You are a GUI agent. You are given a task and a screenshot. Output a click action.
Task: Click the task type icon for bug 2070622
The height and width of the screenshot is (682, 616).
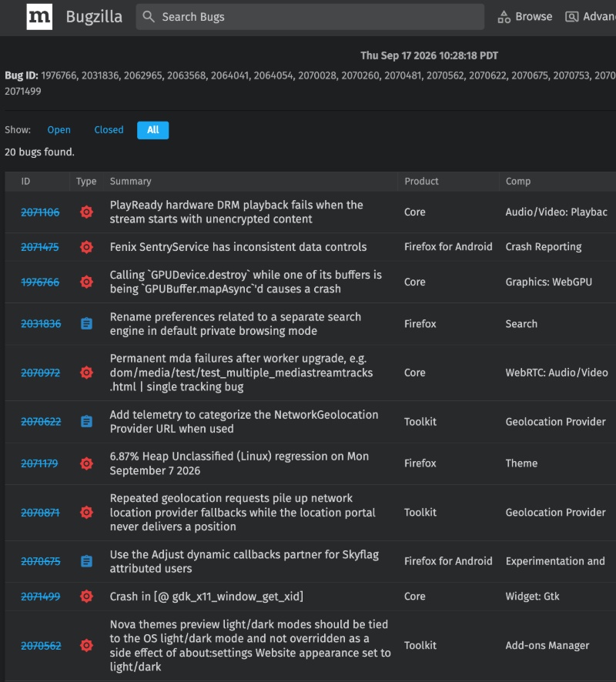(86, 422)
